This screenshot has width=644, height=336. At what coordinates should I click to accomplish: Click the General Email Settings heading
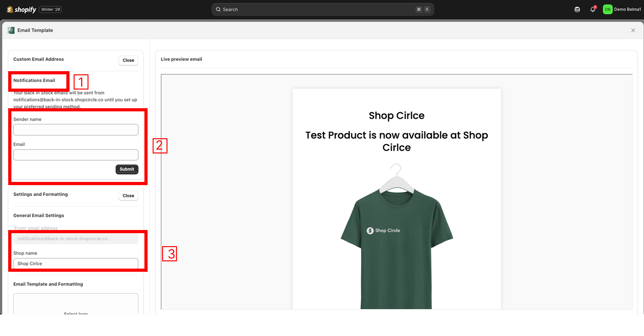tap(39, 215)
